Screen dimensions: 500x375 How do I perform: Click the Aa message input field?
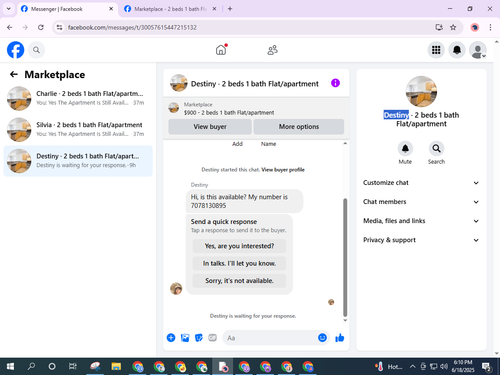point(270,338)
